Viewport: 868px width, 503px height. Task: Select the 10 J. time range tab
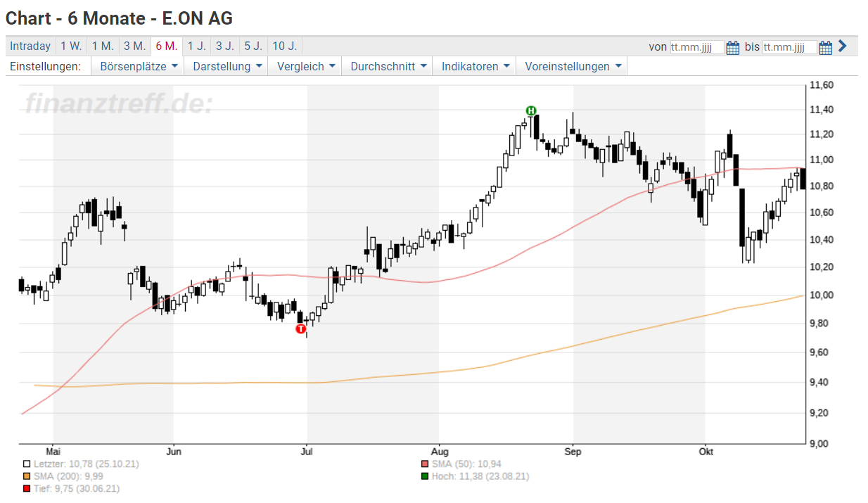[x=284, y=46]
